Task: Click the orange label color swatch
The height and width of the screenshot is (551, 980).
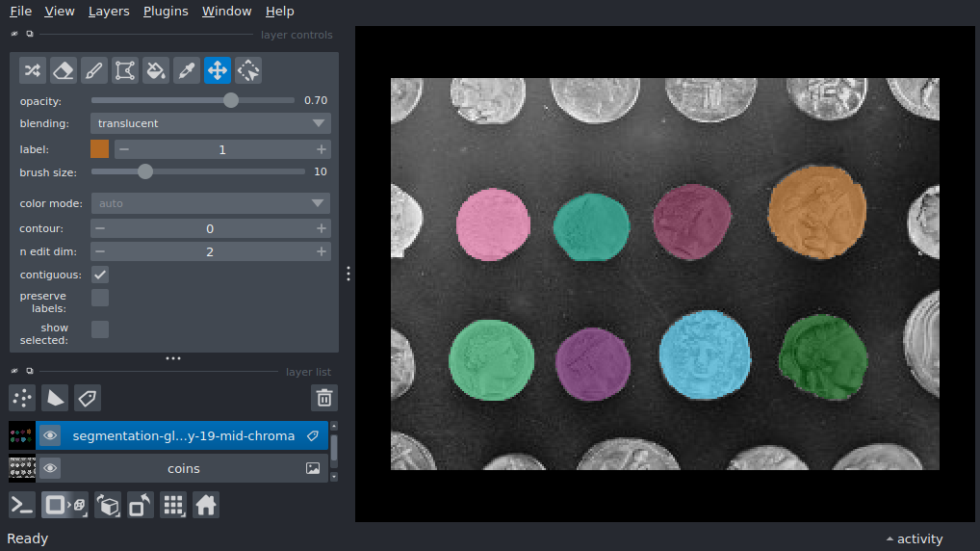Action: pyautogui.click(x=99, y=149)
